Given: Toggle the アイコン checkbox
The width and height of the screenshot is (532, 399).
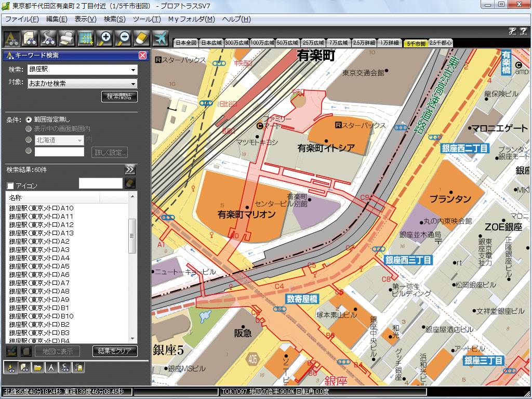Looking at the screenshot, I should coord(10,185).
